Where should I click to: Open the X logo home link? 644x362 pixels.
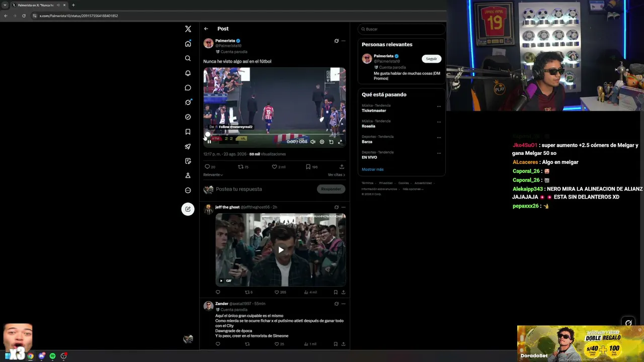pos(188,29)
